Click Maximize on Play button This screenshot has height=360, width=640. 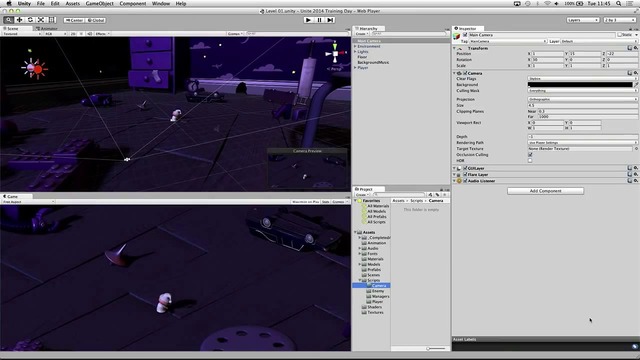[305, 202]
